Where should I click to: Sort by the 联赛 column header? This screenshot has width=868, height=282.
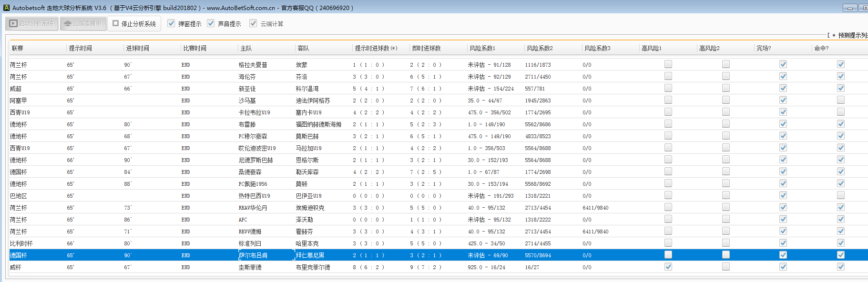tap(18, 48)
